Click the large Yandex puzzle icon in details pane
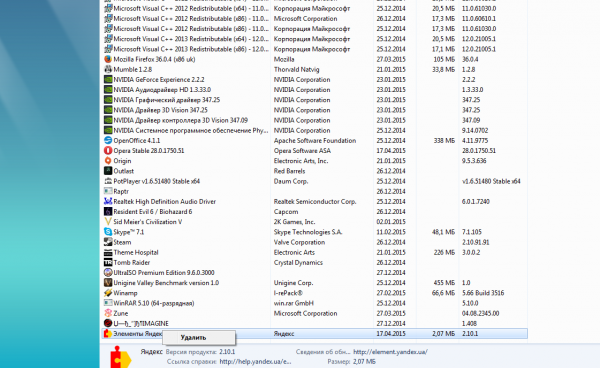The image size is (600, 368). [120, 357]
